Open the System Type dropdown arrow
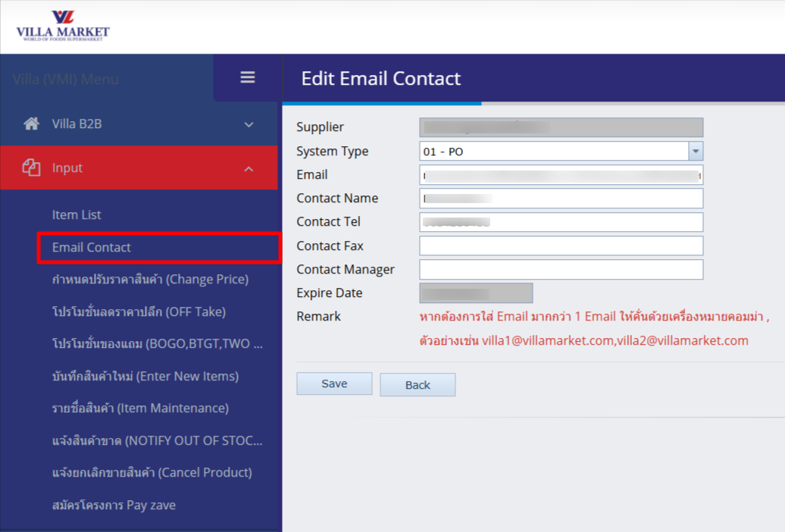Screen dimensions: 785x532 696,152
